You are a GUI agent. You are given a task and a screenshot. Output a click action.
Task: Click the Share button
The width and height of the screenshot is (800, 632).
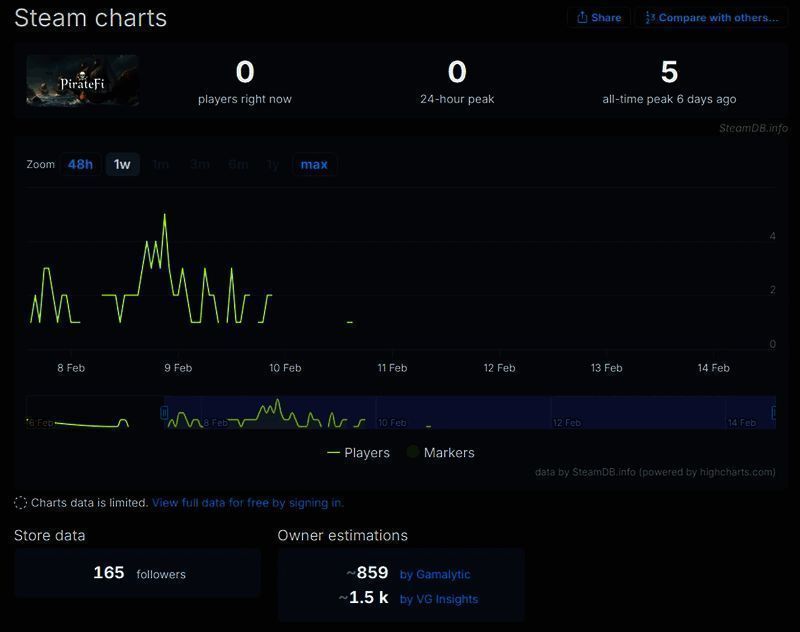tap(599, 18)
